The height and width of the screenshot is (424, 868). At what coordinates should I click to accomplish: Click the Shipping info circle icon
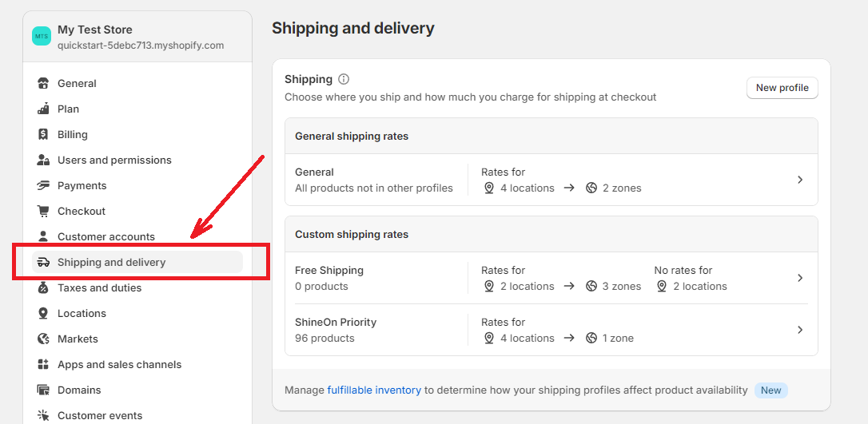click(x=344, y=79)
